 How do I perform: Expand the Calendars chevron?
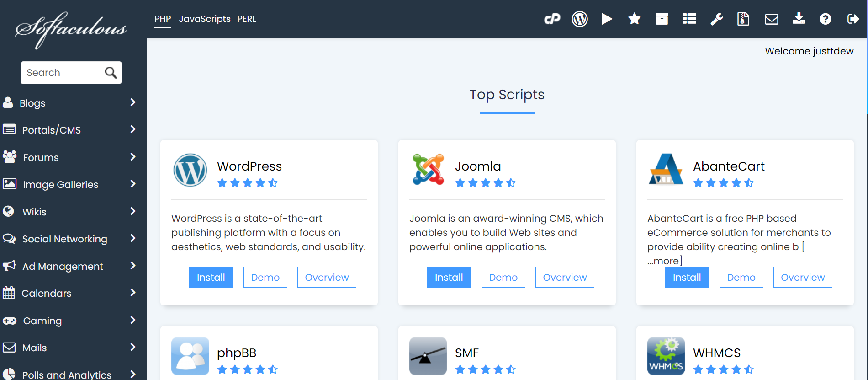pos(133,293)
